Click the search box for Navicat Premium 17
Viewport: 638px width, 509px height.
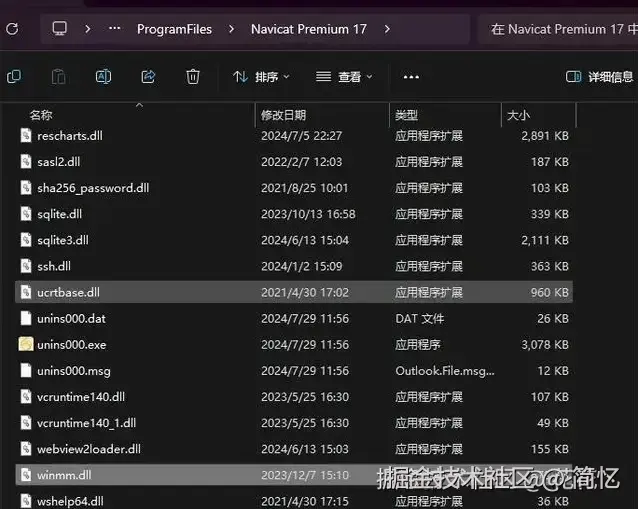[558, 29]
